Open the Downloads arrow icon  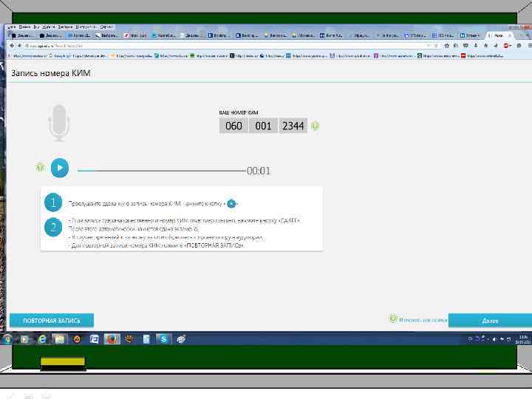476,46
